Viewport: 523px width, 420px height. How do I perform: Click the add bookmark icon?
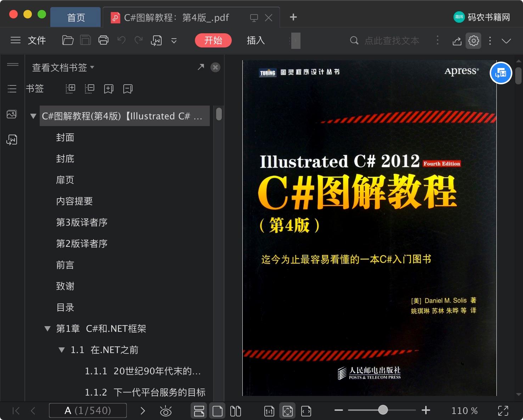[x=109, y=89]
